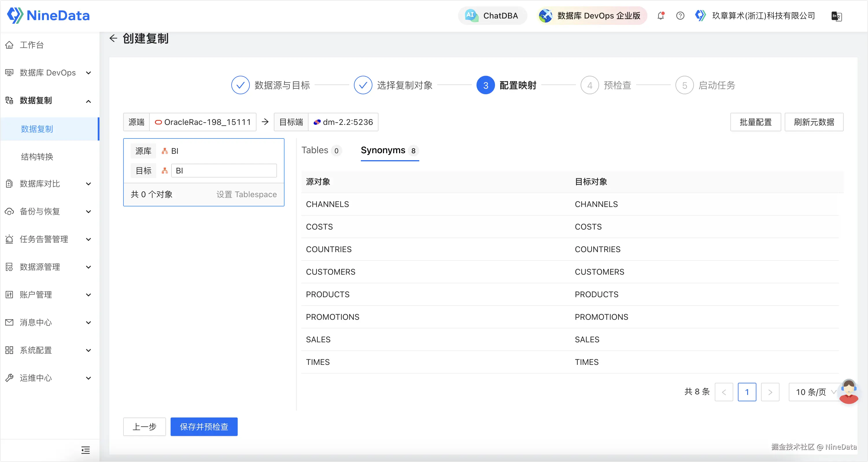Screen dimensions: 868x462
Task: Open the help question mark icon
Action: (x=680, y=16)
